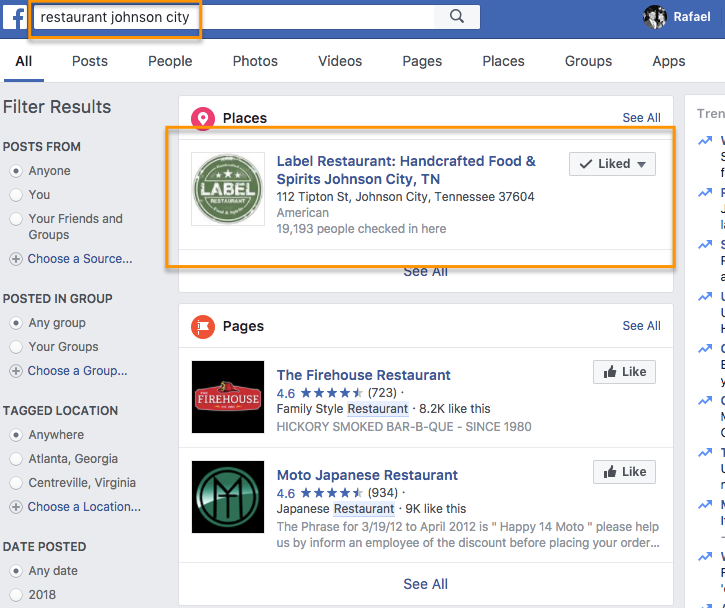Click the plus icon beside Choose a Location

16,507
